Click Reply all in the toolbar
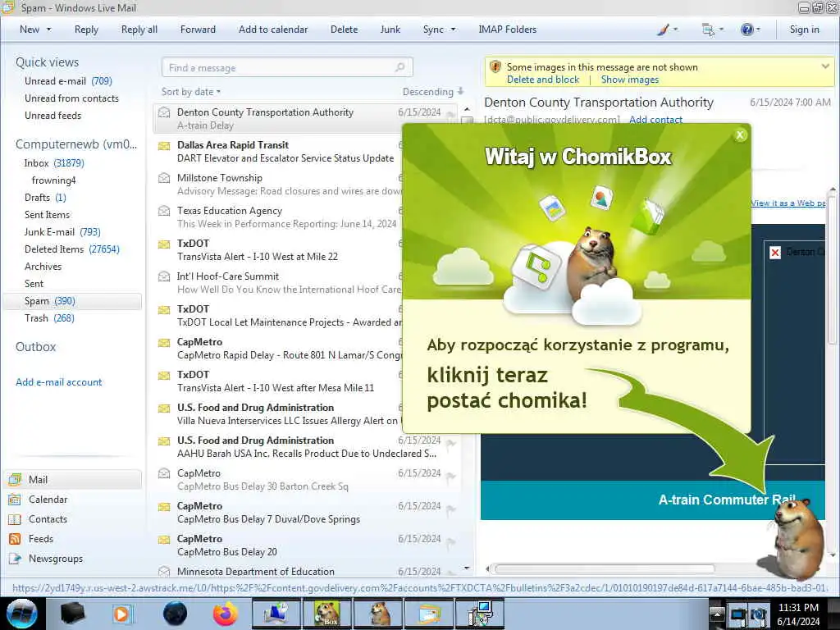The width and height of the screenshot is (840, 630). click(139, 30)
